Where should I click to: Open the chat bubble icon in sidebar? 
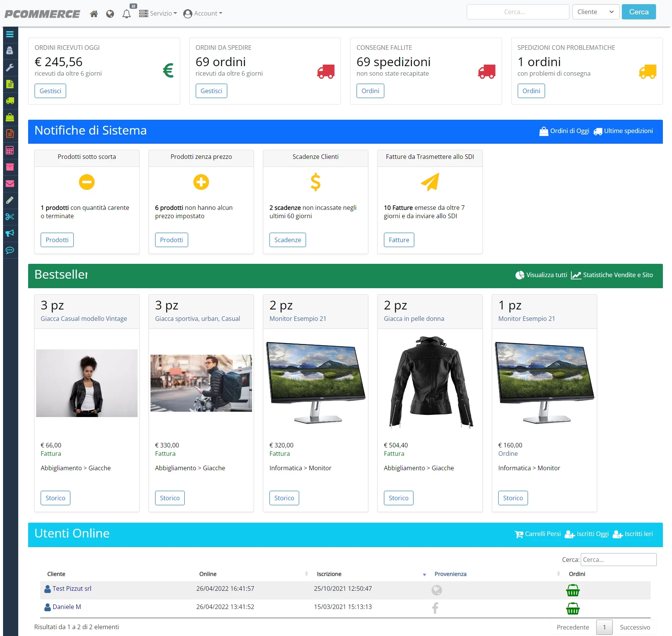click(10, 250)
